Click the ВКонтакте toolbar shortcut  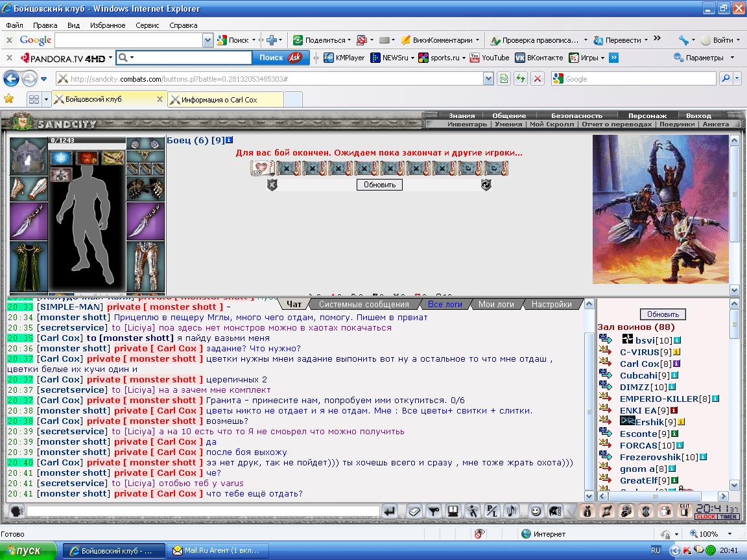539,58
